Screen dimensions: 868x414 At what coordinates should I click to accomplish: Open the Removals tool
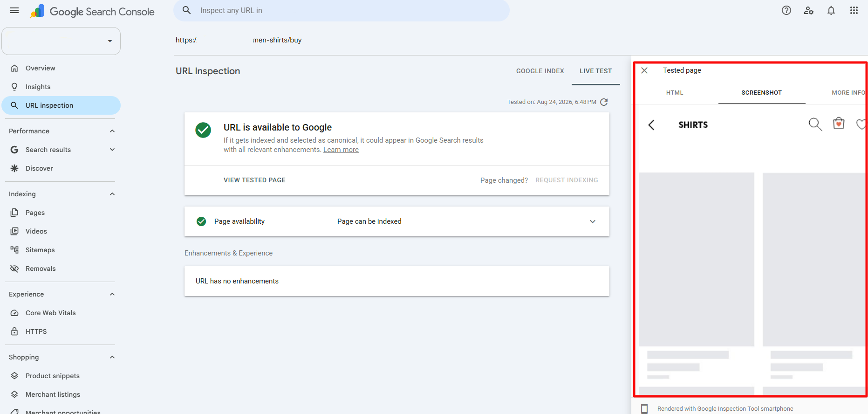61,269
